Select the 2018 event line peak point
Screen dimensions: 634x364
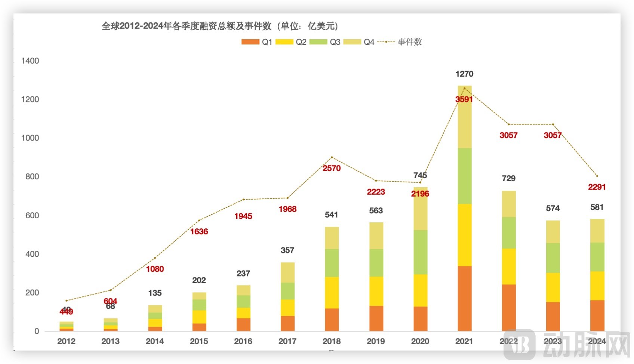point(332,157)
